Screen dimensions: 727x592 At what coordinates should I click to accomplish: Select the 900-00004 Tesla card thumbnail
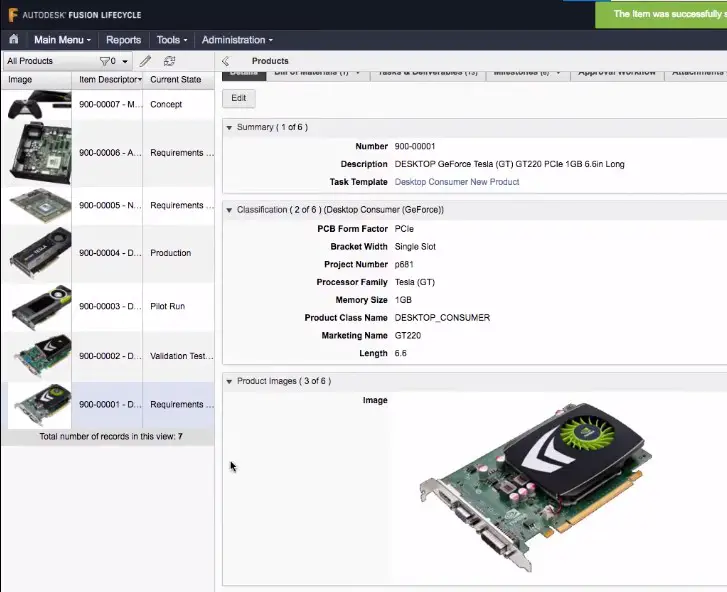(39, 253)
